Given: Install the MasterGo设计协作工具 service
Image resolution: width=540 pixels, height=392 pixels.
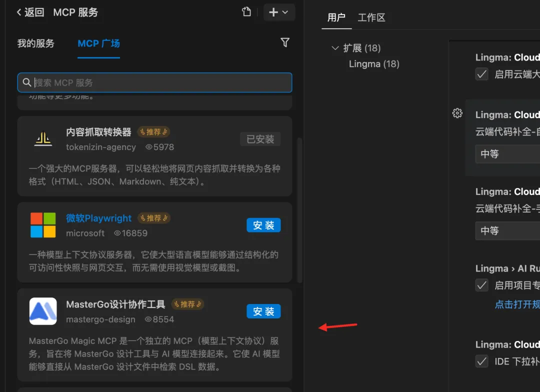Looking at the screenshot, I should [263, 311].
